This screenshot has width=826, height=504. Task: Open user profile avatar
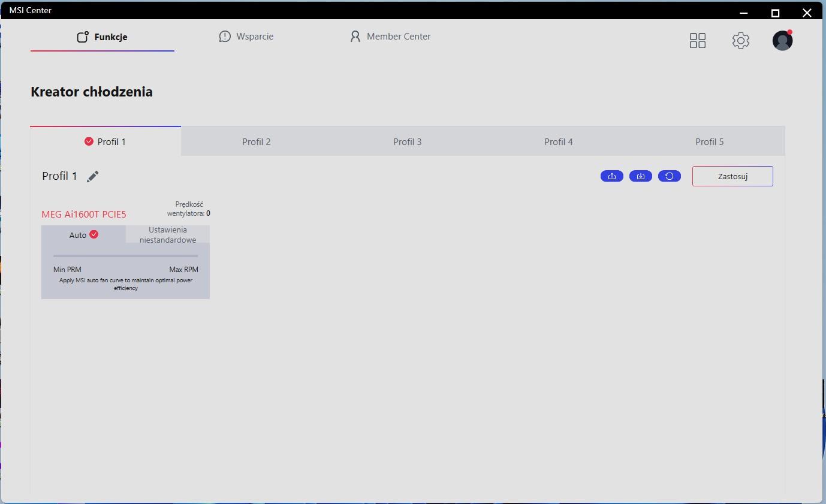pyautogui.click(x=782, y=40)
